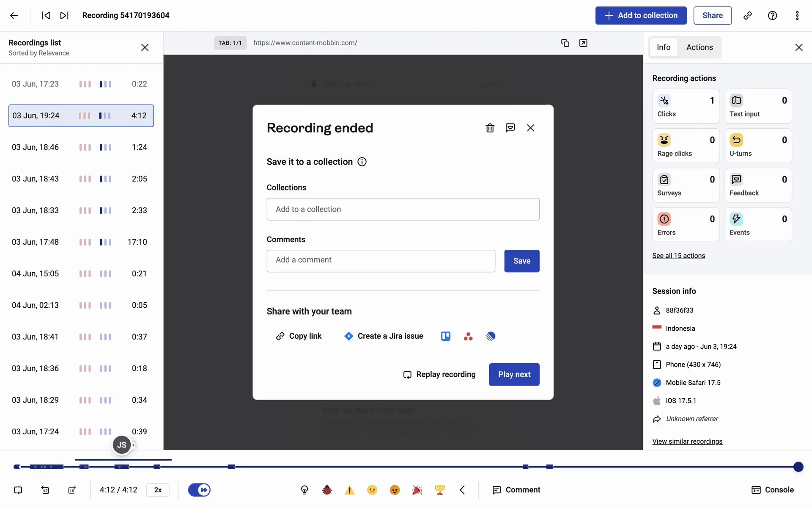Open the three-dot more options menu
This screenshot has height=508, width=812.
[797, 16]
